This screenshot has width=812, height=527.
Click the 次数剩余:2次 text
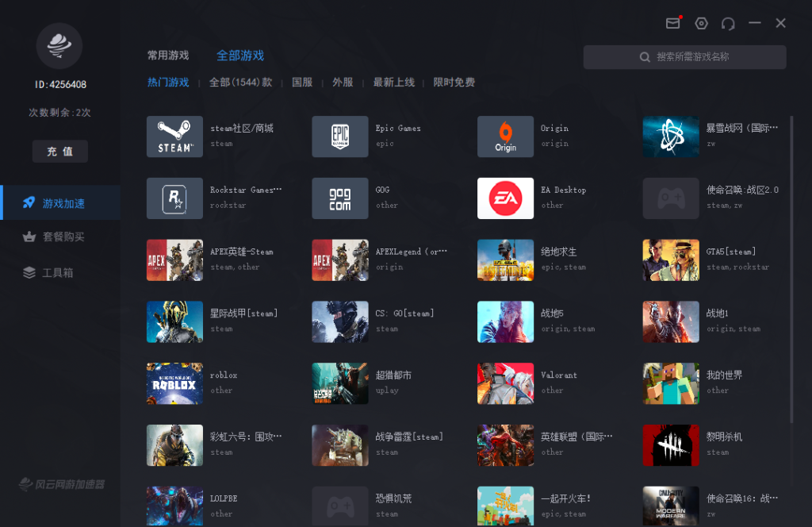59,113
